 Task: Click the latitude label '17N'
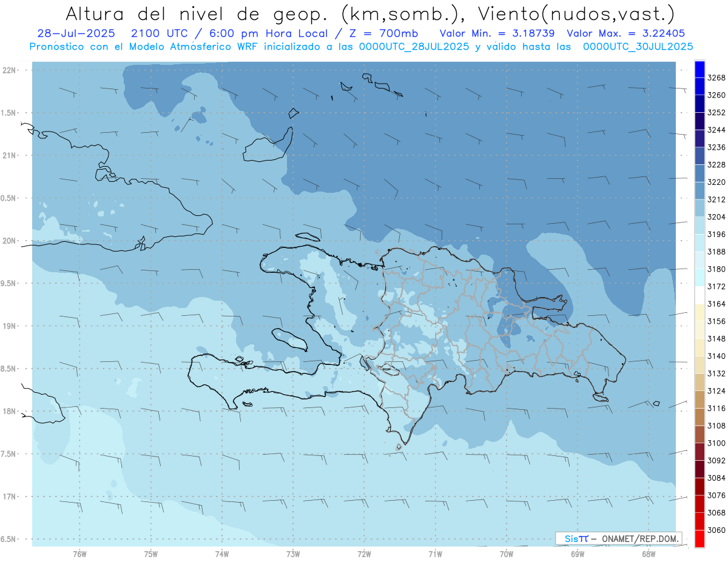click(8, 497)
